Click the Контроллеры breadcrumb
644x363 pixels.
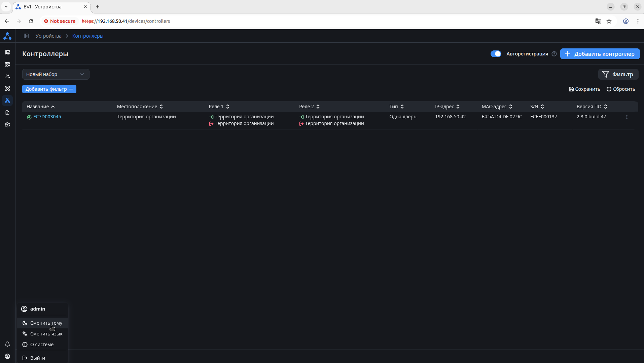coord(88,36)
